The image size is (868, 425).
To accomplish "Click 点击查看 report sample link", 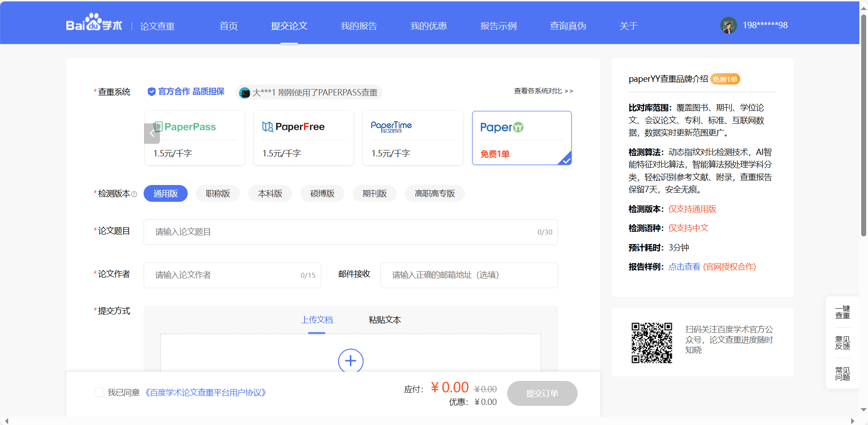I will click(x=684, y=267).
